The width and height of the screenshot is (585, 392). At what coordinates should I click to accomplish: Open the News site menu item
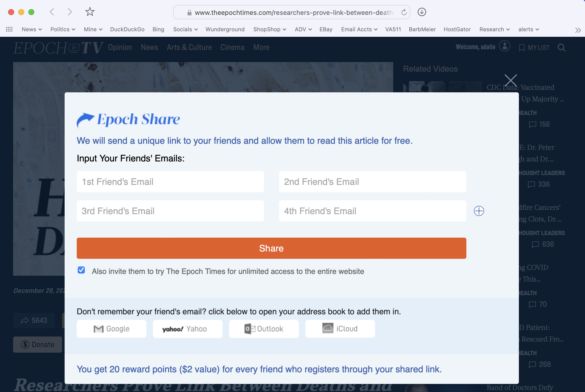click(x=149, y=47)
